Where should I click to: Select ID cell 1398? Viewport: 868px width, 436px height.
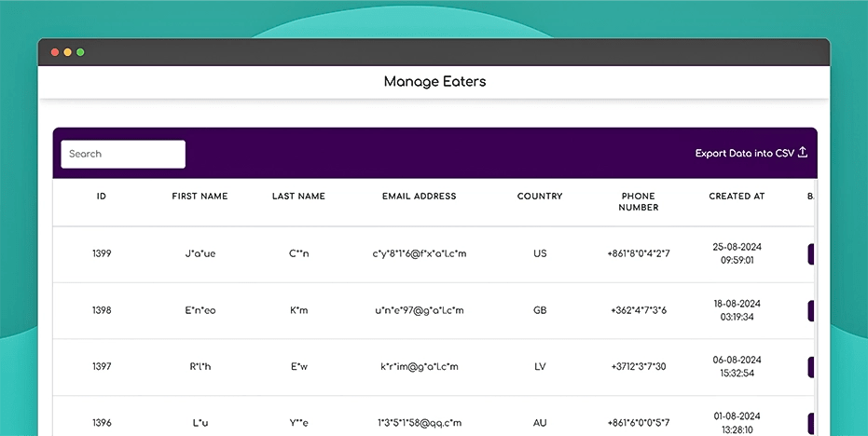click(102, 310)
